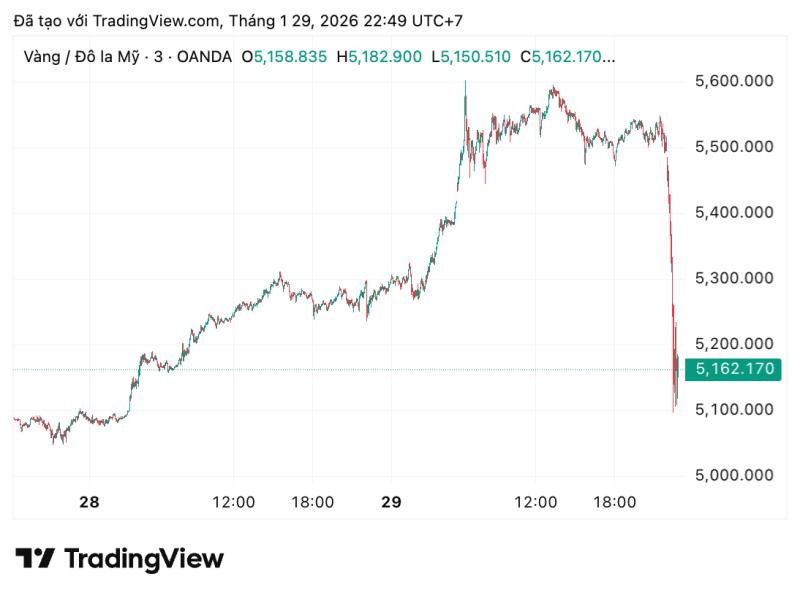Click the TradingView.com creation caption text
Viewport: 800px width, 598px height.
click(238, 21)
